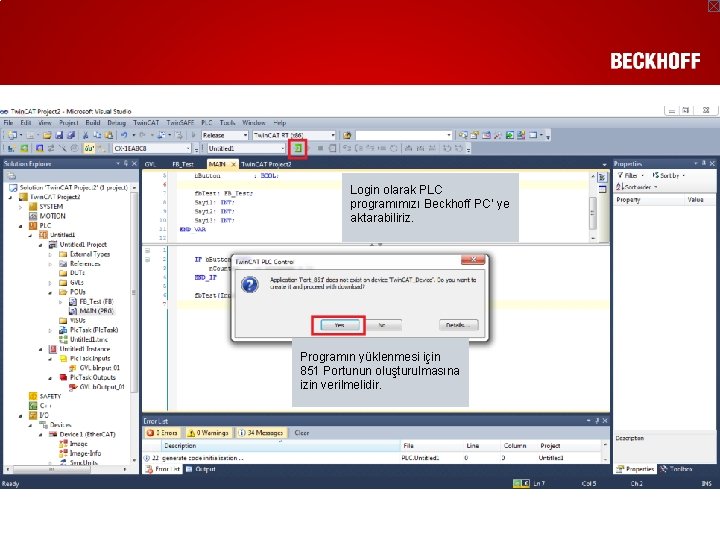Click the Copy icon in the toolbar
The height and width of the screenshot is (540, 720).
97,135
